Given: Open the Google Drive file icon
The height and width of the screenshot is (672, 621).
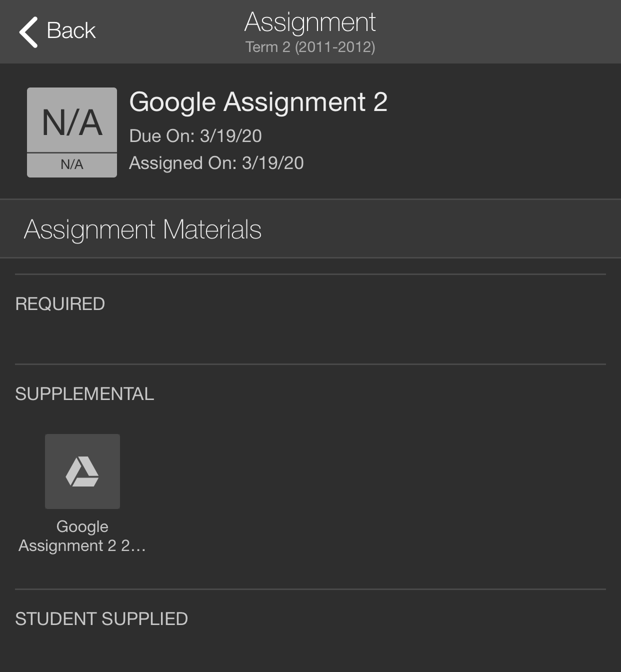Looking at the screenshot, I should tap(82, 471).
